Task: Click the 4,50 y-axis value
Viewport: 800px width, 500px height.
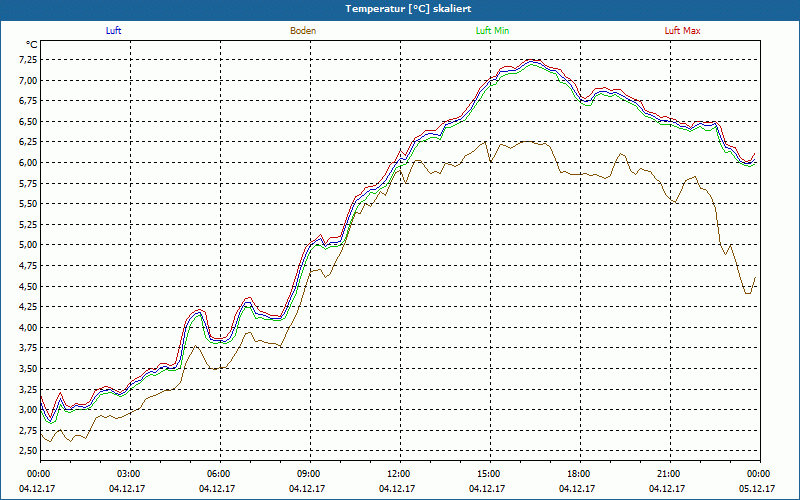Action: point(28,286)
